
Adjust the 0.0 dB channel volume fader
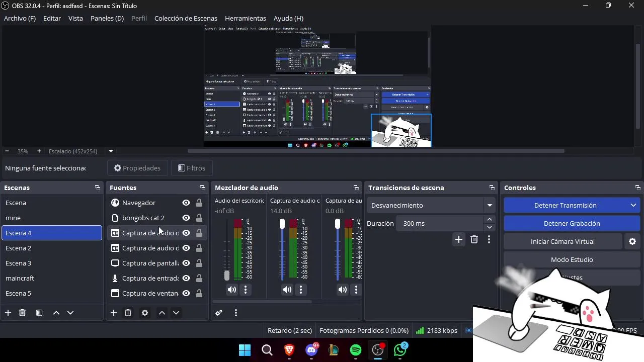(338, 223)
